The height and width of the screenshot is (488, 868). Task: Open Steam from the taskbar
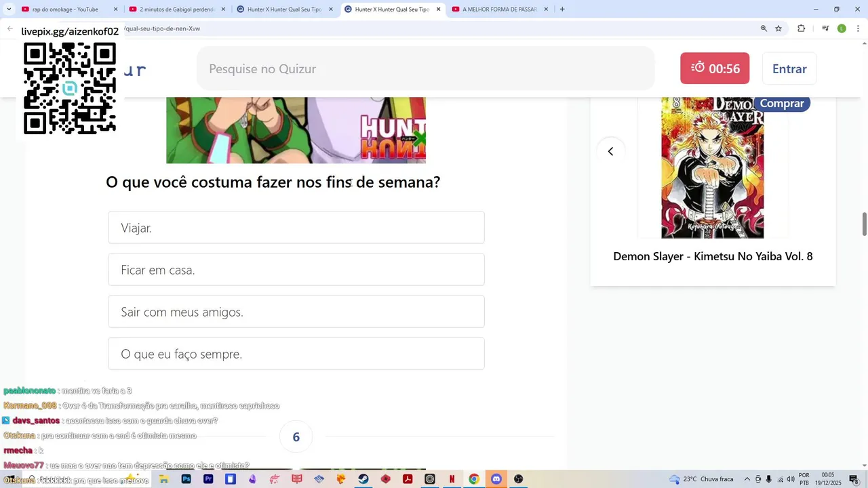tap(363, 479)
